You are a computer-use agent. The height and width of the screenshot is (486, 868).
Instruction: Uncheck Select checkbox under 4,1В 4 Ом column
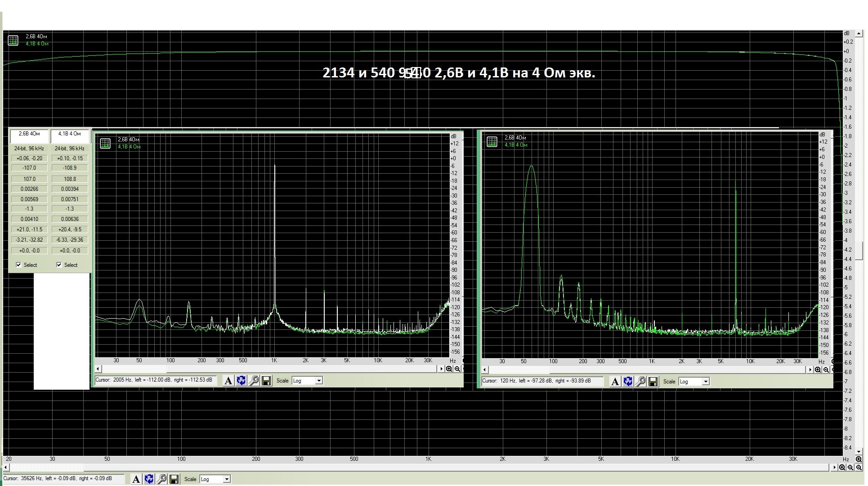59,265
